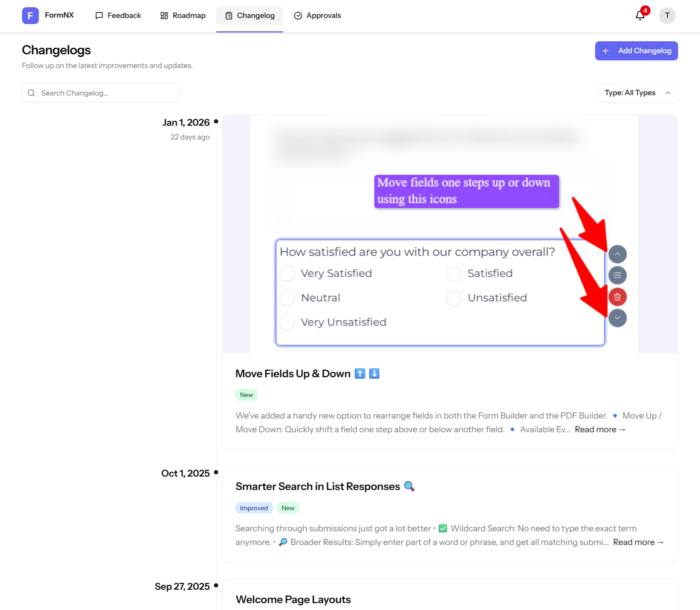Screen dimensions: 700x610
Task: Read more about Move Fields Up & Down
Action: click(x=599, y=430)
